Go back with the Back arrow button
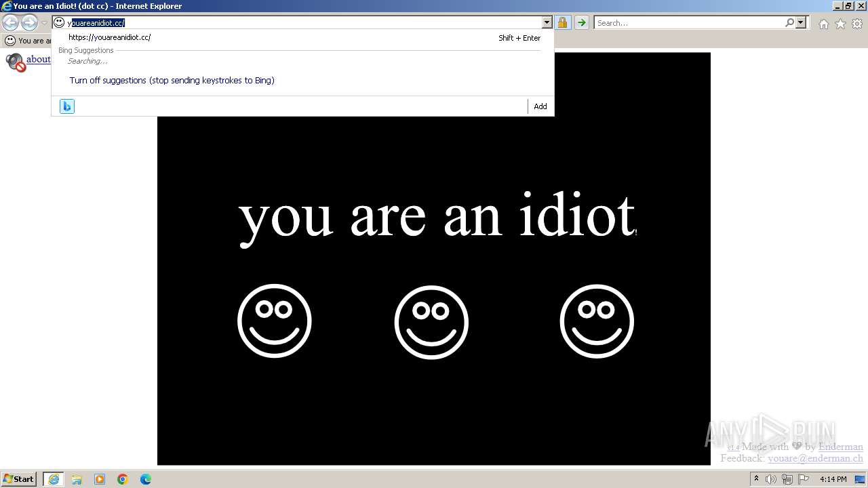868x488 pixels. pyautogui.click(x=10, y=23)
